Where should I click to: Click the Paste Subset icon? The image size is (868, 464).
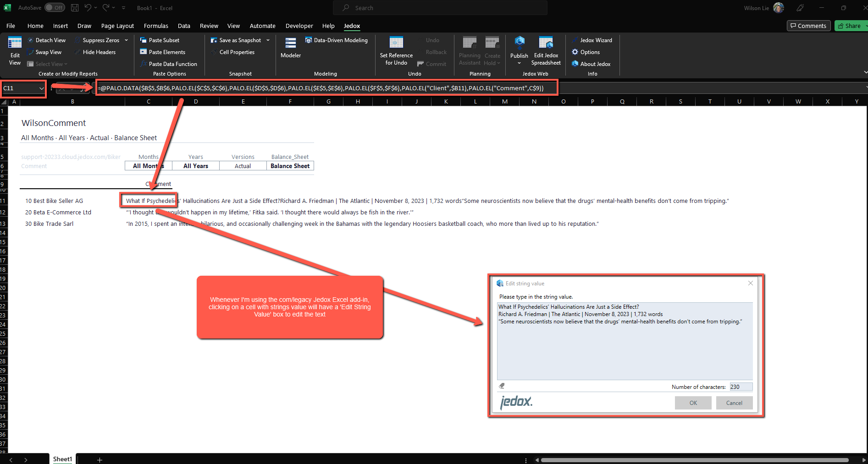[144, 40]
